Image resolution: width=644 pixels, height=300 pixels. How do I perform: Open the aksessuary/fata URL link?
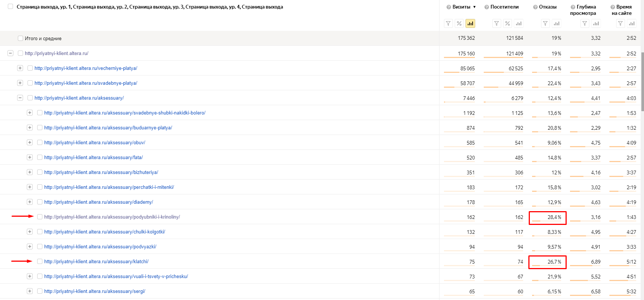[93, 158]
